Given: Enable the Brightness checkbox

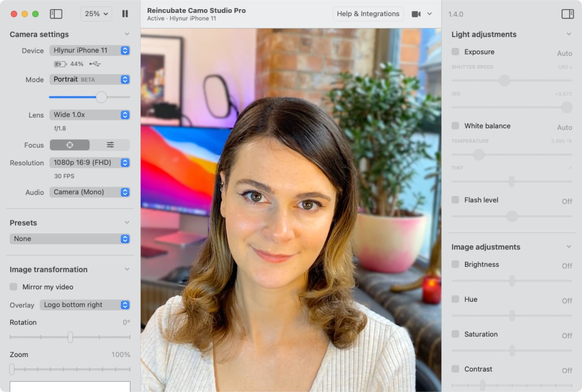Looking at the screenshot, I should point(455,264).
